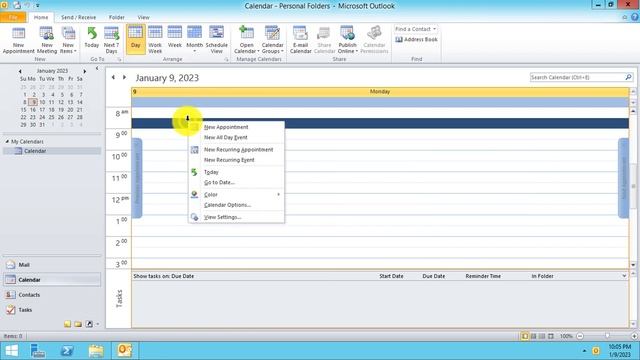Open the Address Book
640x360 pixels.
[x=416, y=40]
